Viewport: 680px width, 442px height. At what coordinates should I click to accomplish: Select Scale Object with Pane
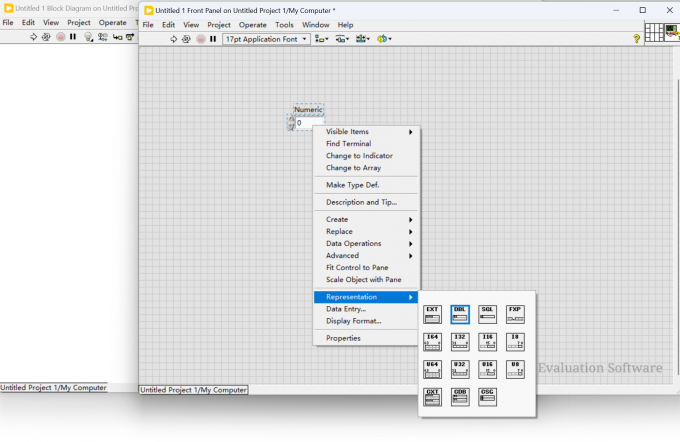[x=366, y=280]
